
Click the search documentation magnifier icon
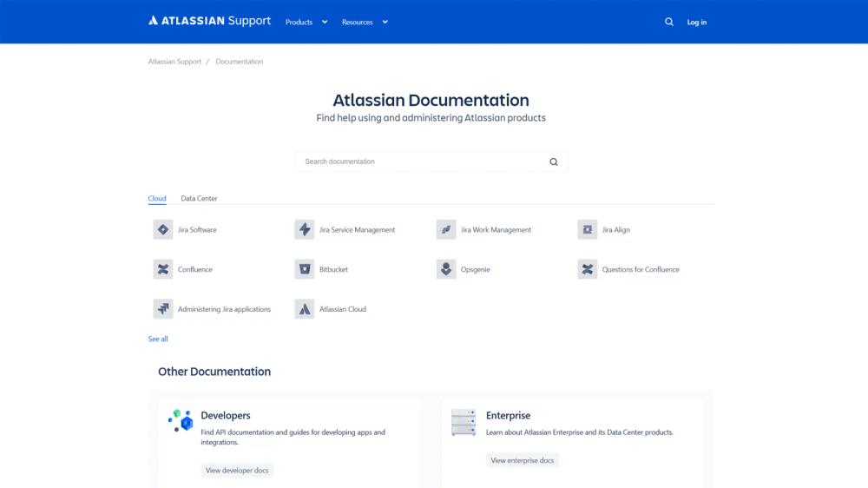pos(553,162)
